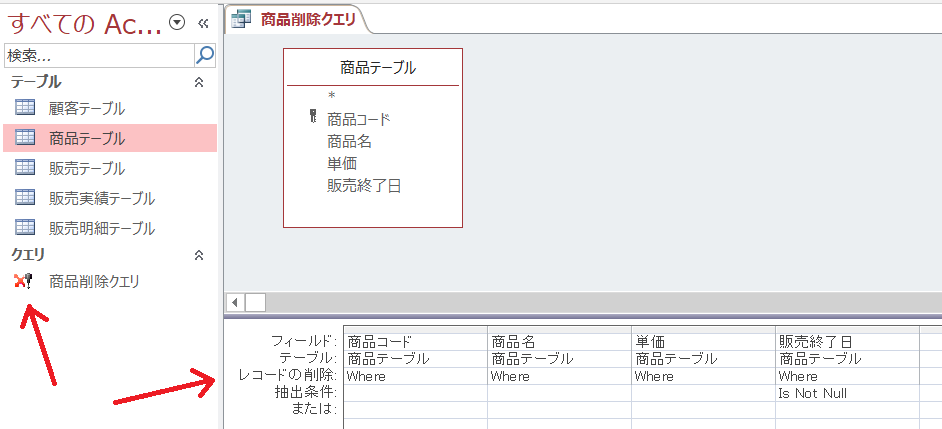Screen dimensions: 942x429
Task: Click the または cell under 販売終了日
Action: point(848,410)
